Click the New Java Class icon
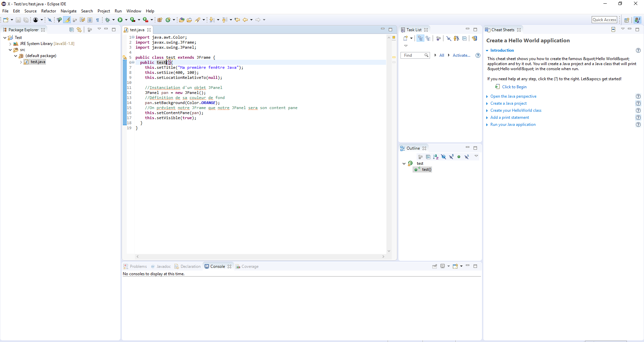Viewport: 644px width, 342px height. pos(168,20)
